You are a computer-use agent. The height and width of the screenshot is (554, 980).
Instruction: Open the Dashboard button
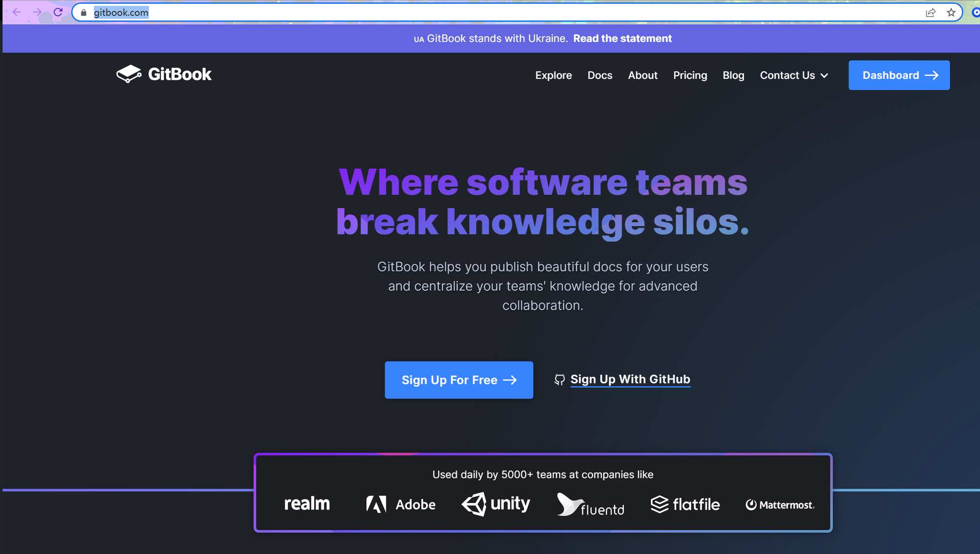click(x=899, y=75)
